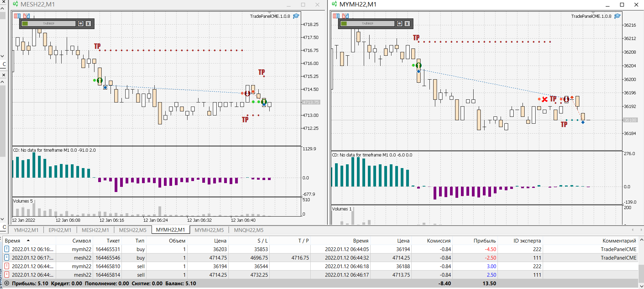Viewport: 644px width, 289px height.
Task: Close the lower left side panel
Action: (x=3, y=75)
